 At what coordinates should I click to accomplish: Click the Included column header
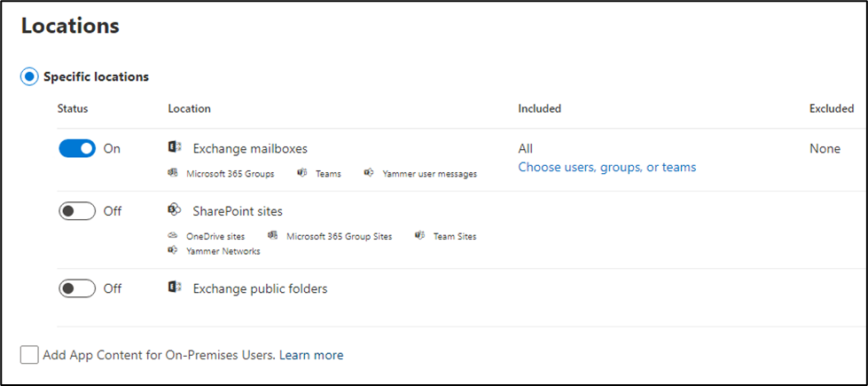click(x=540, y=108)
